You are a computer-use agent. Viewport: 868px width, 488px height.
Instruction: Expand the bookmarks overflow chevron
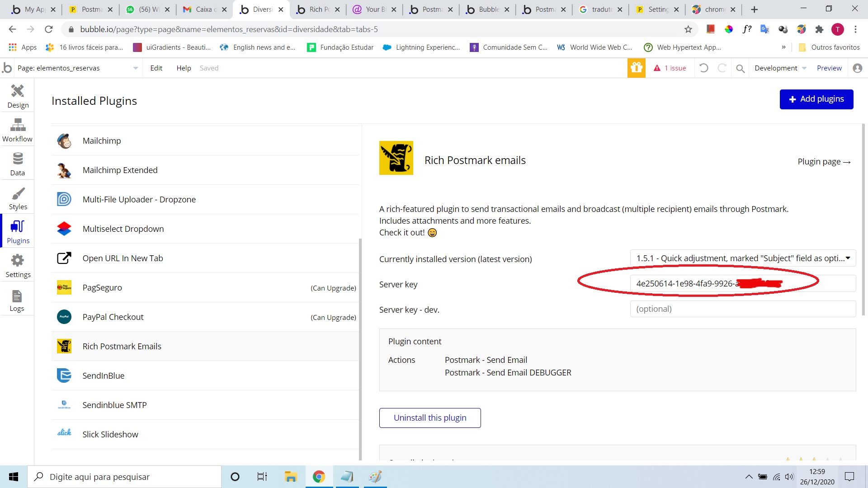pos(783,47)
